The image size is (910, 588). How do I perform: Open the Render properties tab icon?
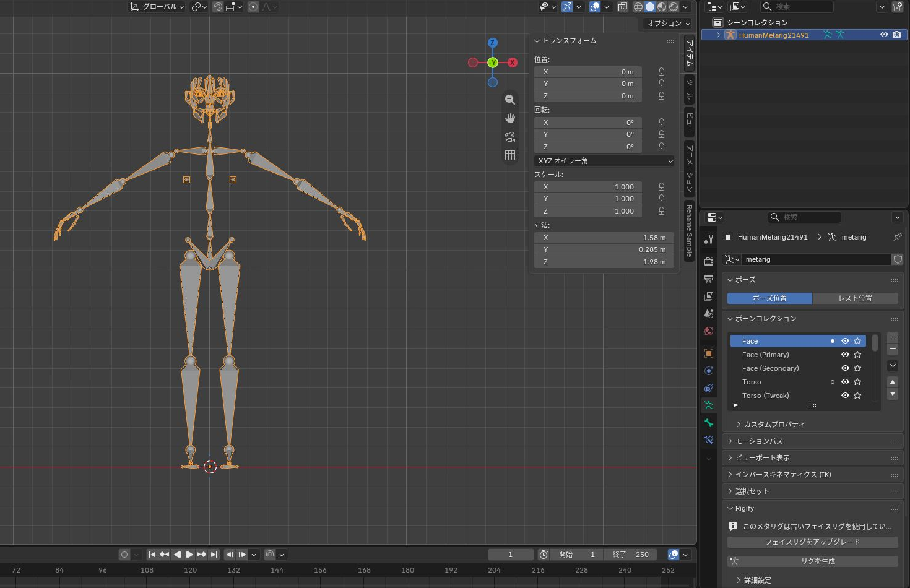(x=709, y=261)
